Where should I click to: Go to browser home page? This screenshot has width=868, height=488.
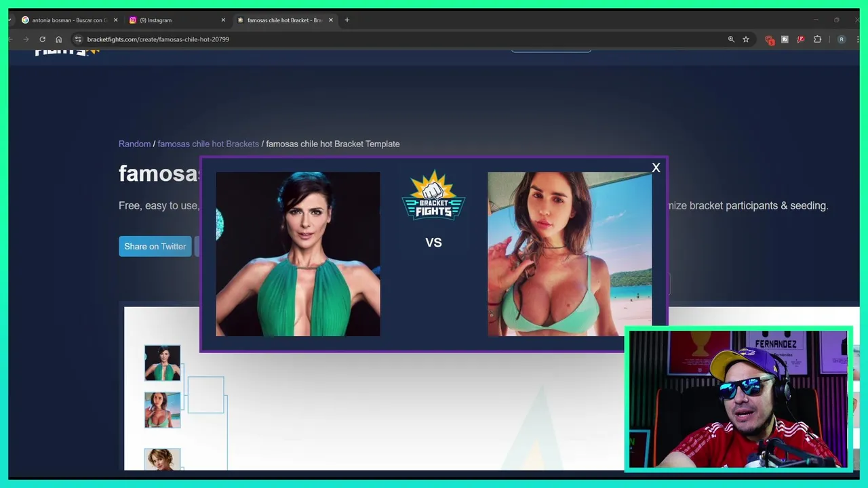[x=58, y=39]
